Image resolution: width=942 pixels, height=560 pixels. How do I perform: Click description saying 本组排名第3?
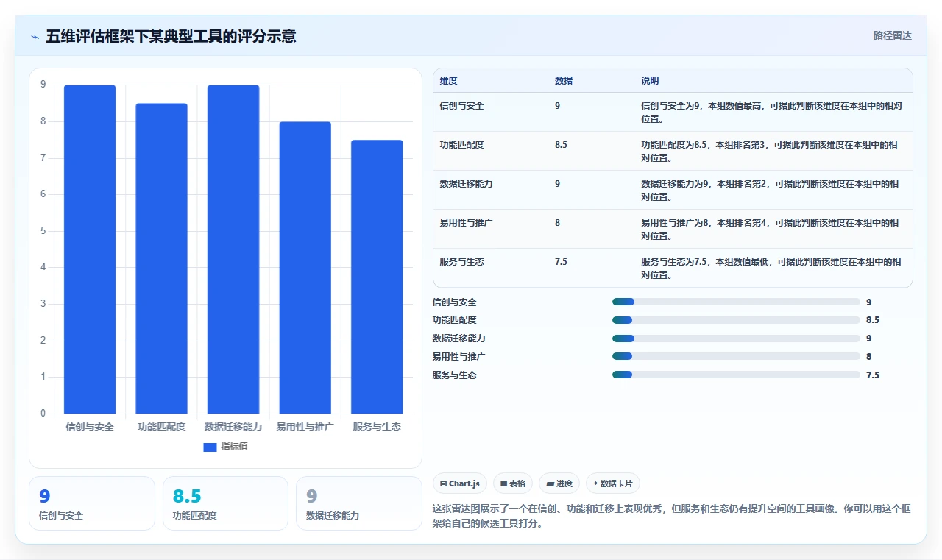[x=769, y=151]
